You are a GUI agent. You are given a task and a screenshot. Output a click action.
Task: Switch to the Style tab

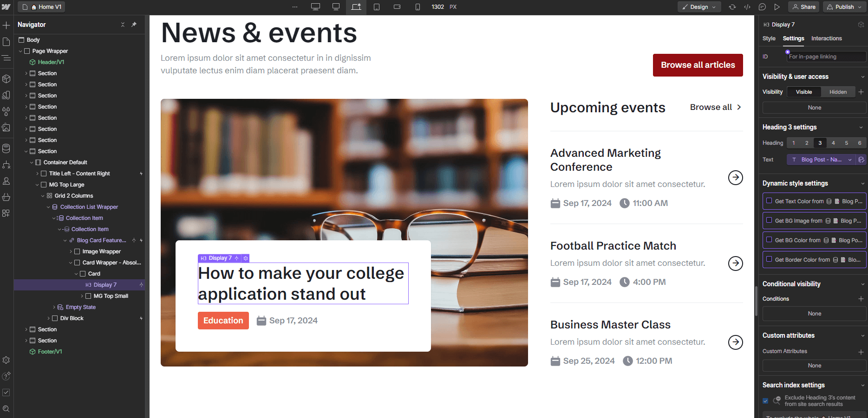tap(769, 39)
